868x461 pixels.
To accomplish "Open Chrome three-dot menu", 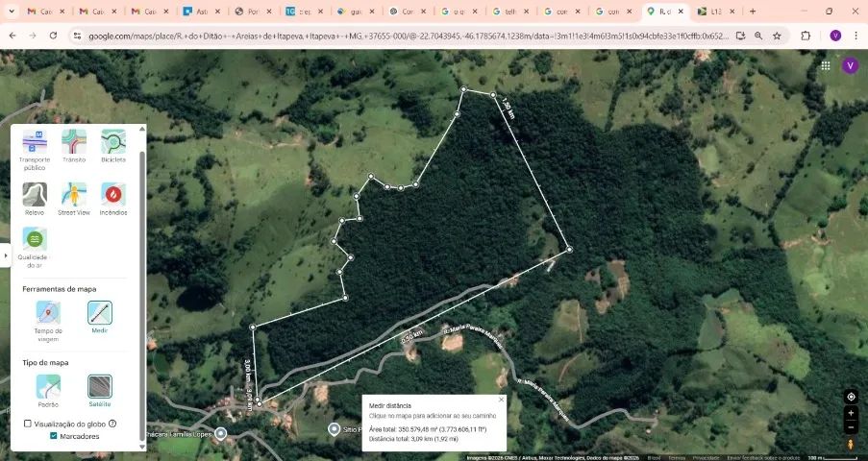I will [x=856, y=36].
